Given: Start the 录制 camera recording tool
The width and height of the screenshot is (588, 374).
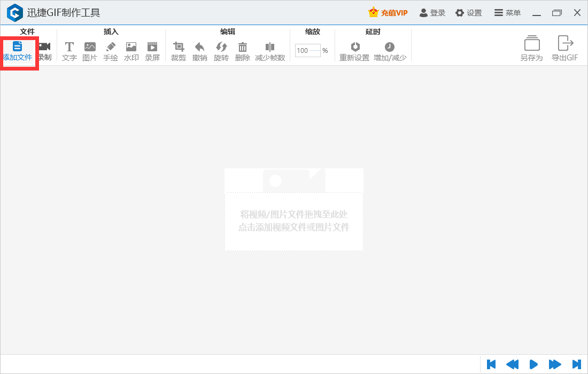Looking at the screenshot, I should tap(44, 51).
